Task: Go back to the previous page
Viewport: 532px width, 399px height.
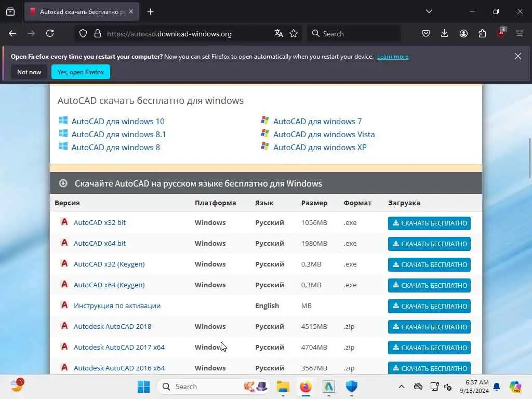Action: 12,34
